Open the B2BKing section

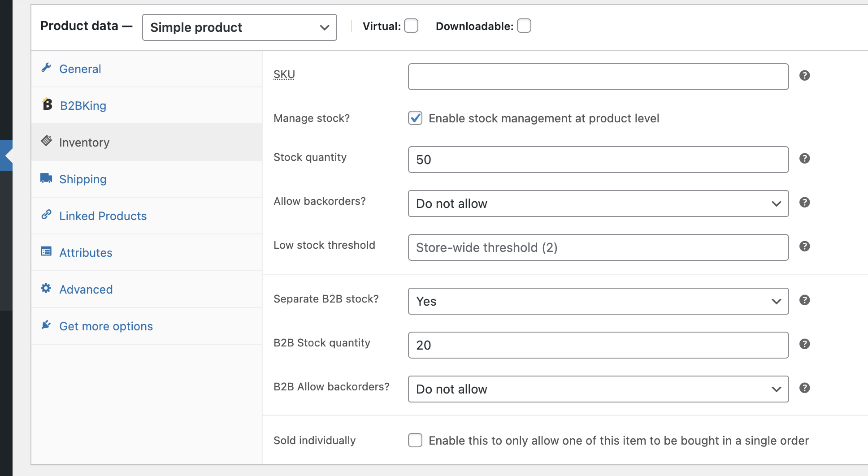(x=83, y=105)
